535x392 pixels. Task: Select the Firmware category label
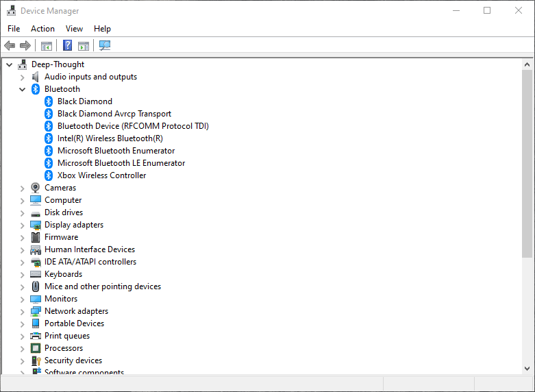click(62, 237)
